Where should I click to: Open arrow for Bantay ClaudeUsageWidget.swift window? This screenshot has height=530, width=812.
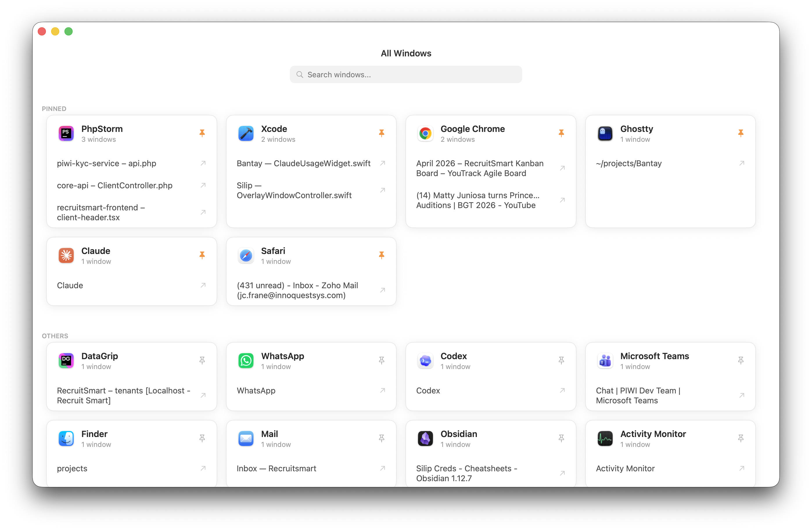(x=382, y=164)
